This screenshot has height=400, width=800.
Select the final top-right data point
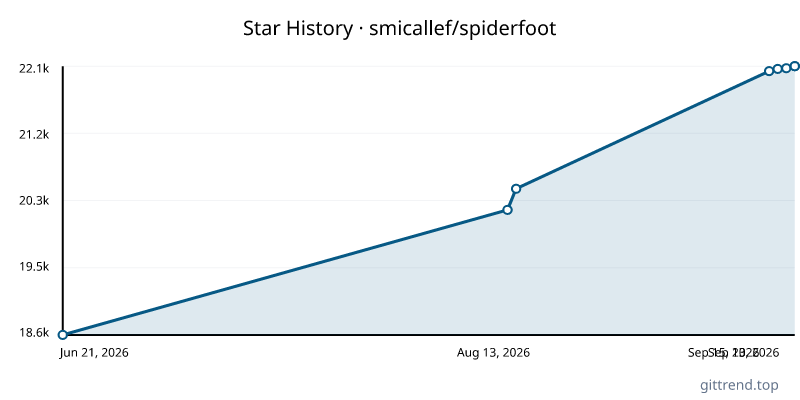click(794, 66)
